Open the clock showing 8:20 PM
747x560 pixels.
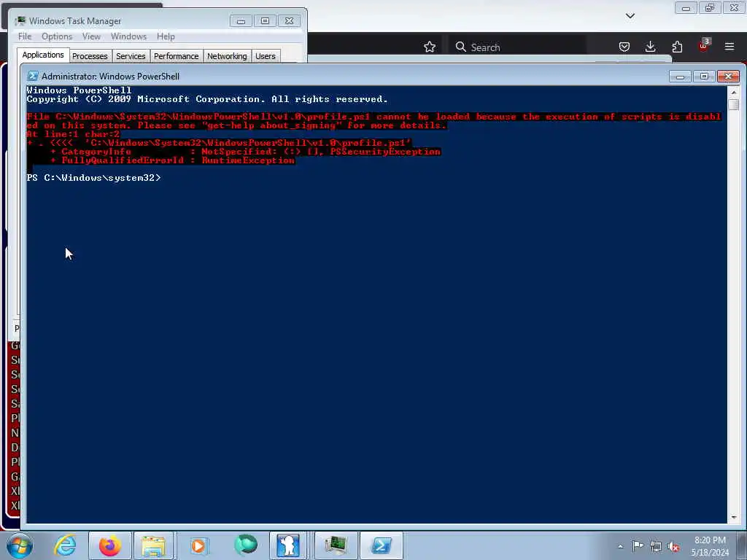pyautogui.click(x=710, y=546)
